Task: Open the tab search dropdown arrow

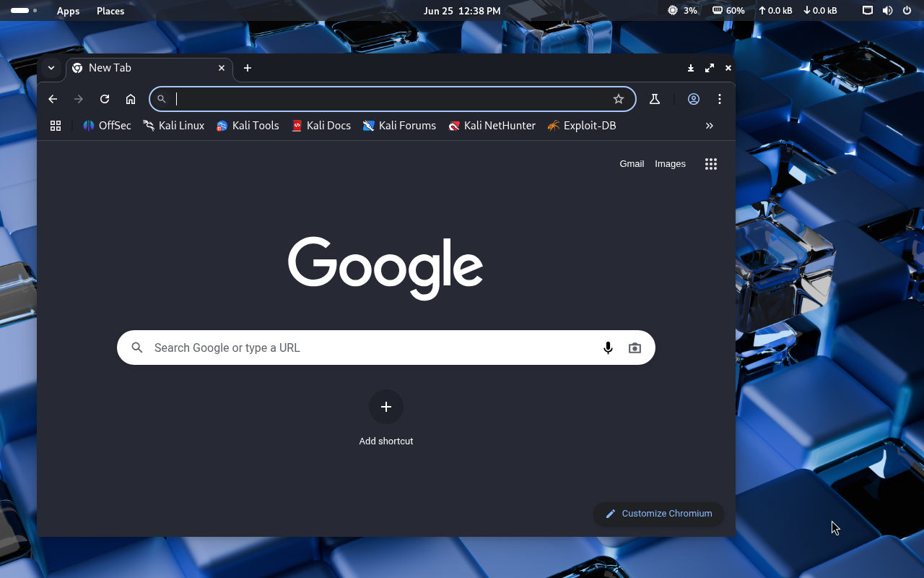Action: click(x=51, y=68)
